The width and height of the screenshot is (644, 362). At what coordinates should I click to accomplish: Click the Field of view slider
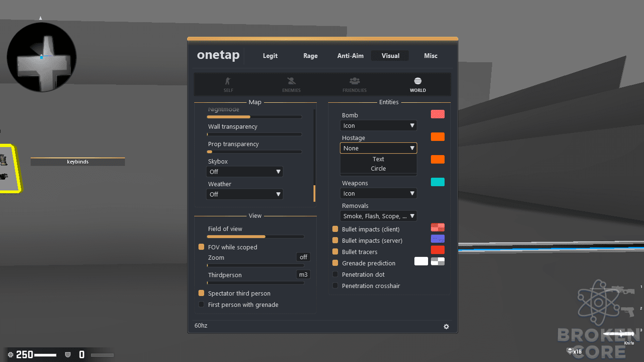click(x=256, y=237)
